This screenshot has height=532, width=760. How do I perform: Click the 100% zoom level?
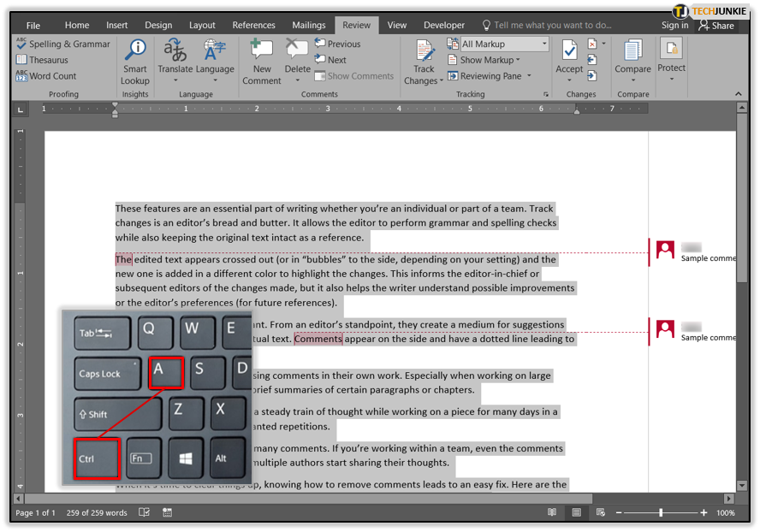click(x=725, y=512)
